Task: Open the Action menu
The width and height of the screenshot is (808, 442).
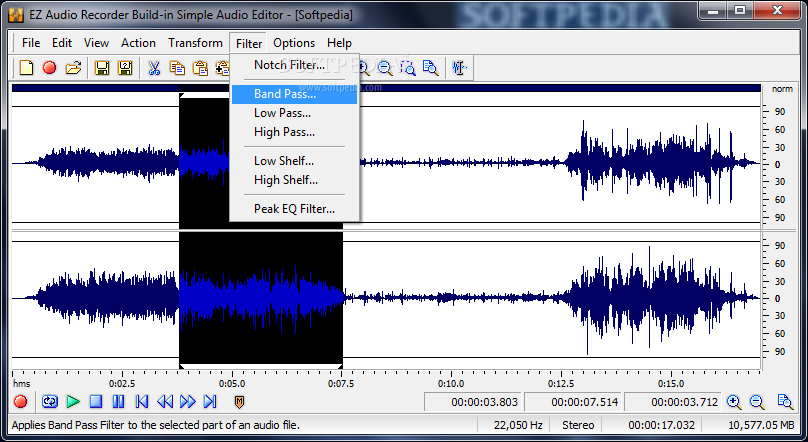Action: pyautogui.click(x=138, y=43)
